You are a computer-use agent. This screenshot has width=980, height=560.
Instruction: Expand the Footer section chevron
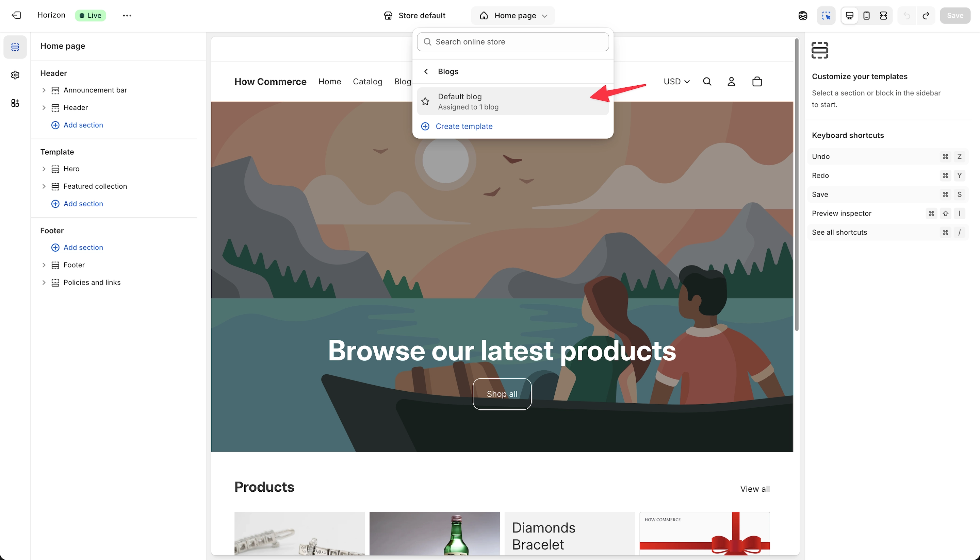[x=44, y=265]
